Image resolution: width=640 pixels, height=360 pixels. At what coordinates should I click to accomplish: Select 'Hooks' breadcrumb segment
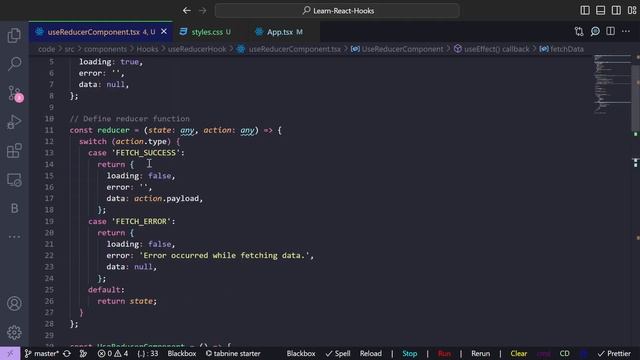pos(147,49)
